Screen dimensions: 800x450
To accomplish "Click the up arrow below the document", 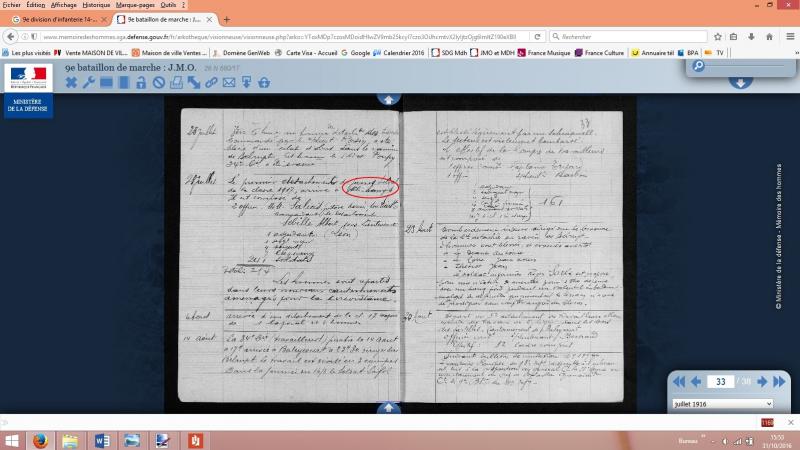I will [x=388, y=408].
